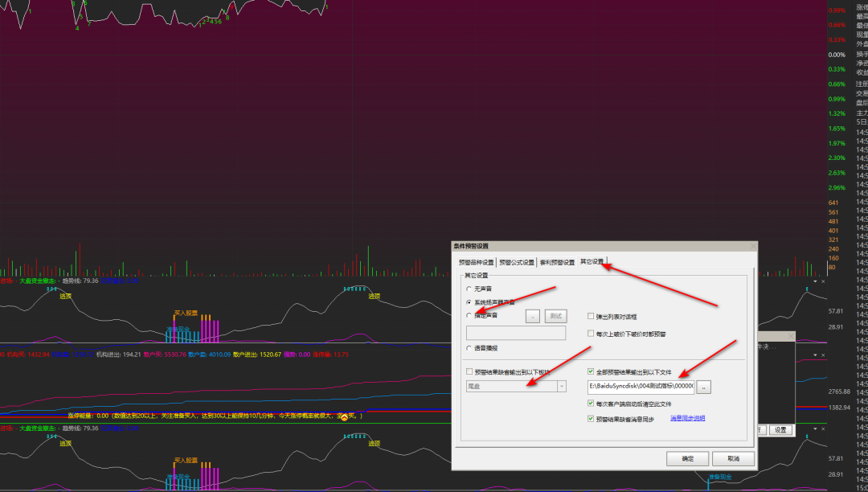Viewport: 868px width, 492px height.
Task: Click the 机构进出: 194.21 value
Action: 118,355
